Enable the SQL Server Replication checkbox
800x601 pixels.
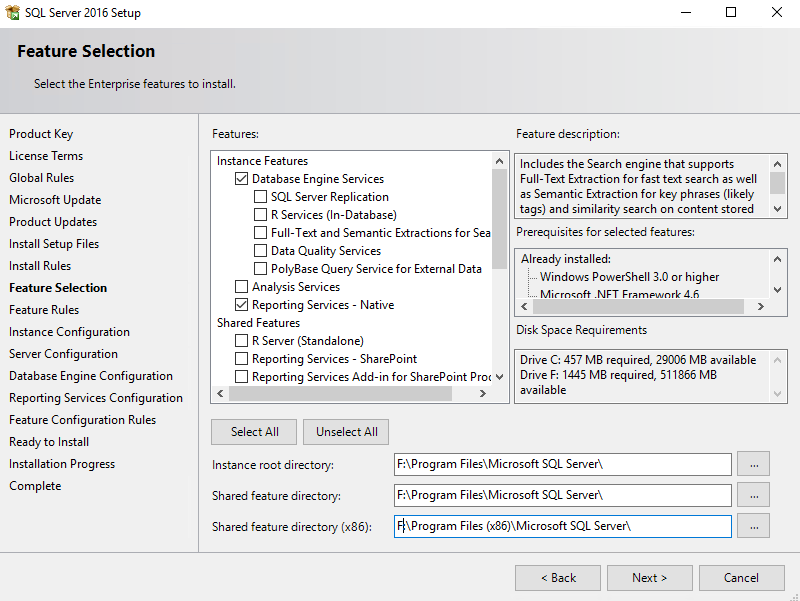(x=260, y=197)
